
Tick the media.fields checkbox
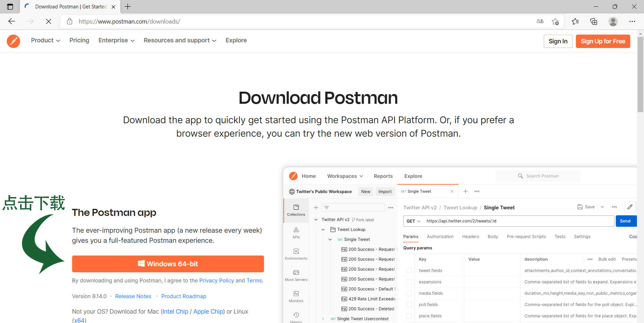click(x=409, y=293)
